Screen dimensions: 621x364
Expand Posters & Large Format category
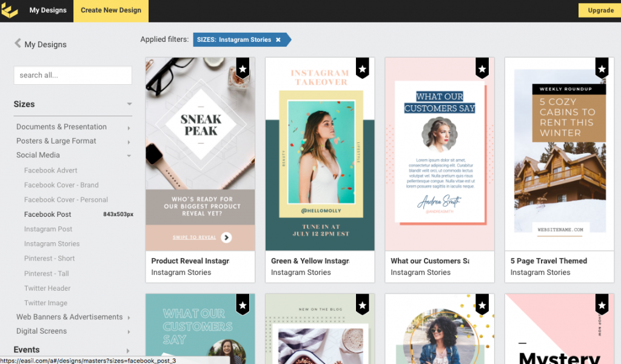click(x=129, y=142)
